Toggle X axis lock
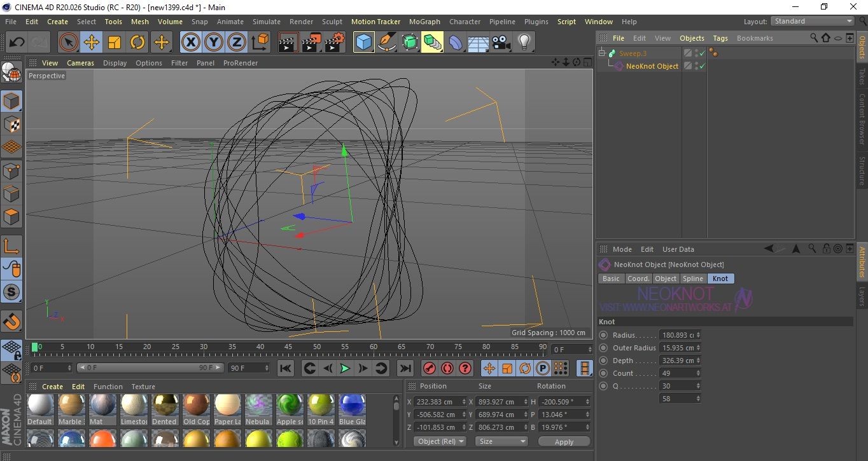The height and width of the screenshot is (461, 868). tap(190, 43)
